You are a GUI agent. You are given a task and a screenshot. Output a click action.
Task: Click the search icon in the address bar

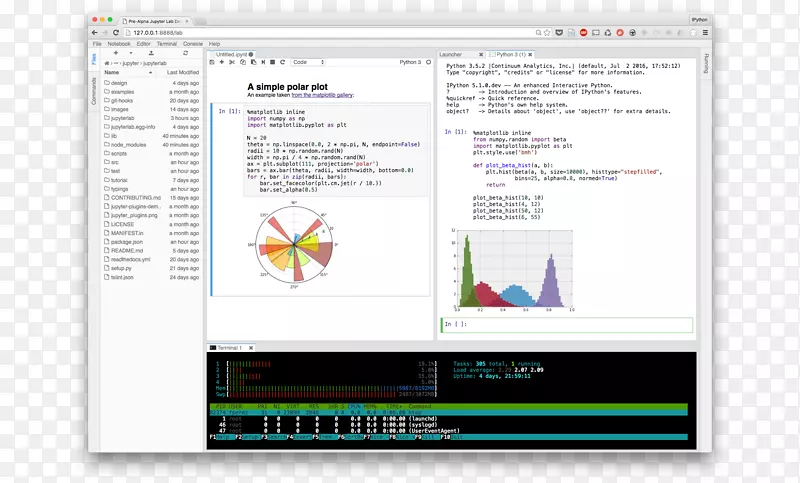538,33
